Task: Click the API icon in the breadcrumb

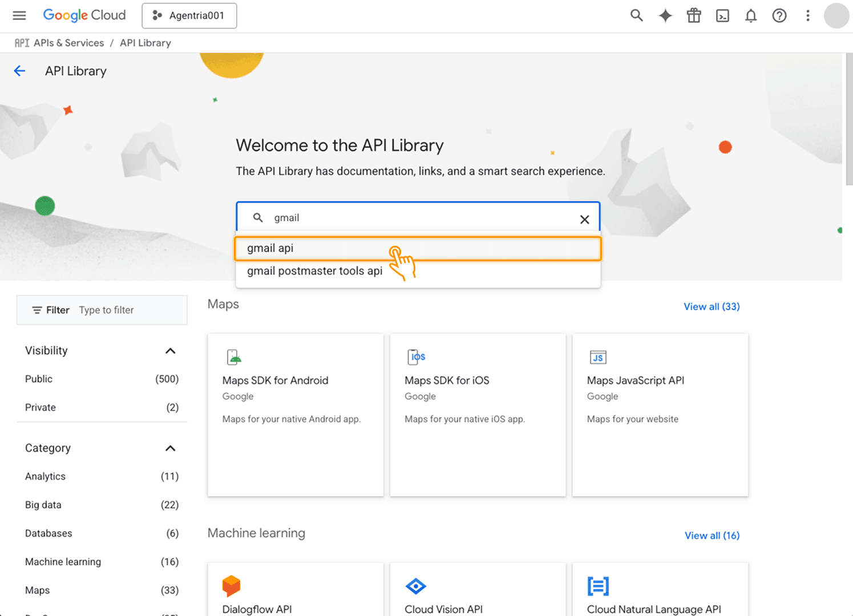Action: tap(22, 43)
